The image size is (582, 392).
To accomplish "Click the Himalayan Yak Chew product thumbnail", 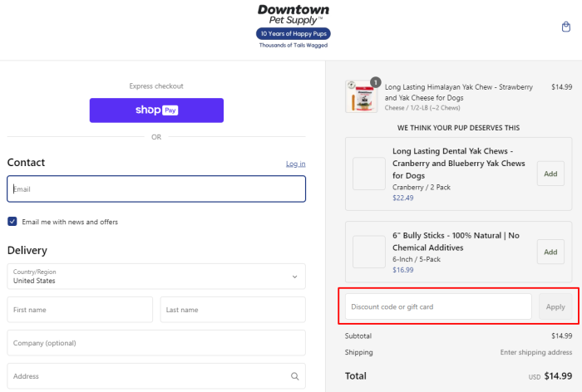I will click(361, 96).
